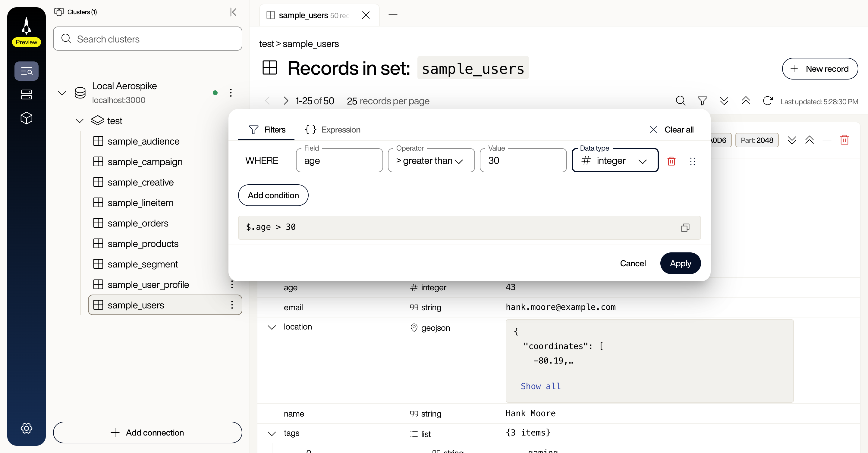Open the record search icon above record list

[x=680, y=101]
